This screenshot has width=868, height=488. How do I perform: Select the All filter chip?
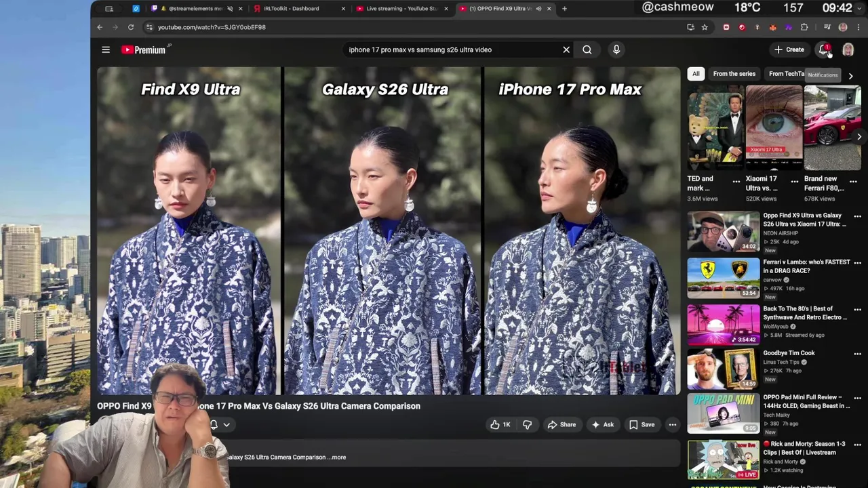tap(696, 74)
